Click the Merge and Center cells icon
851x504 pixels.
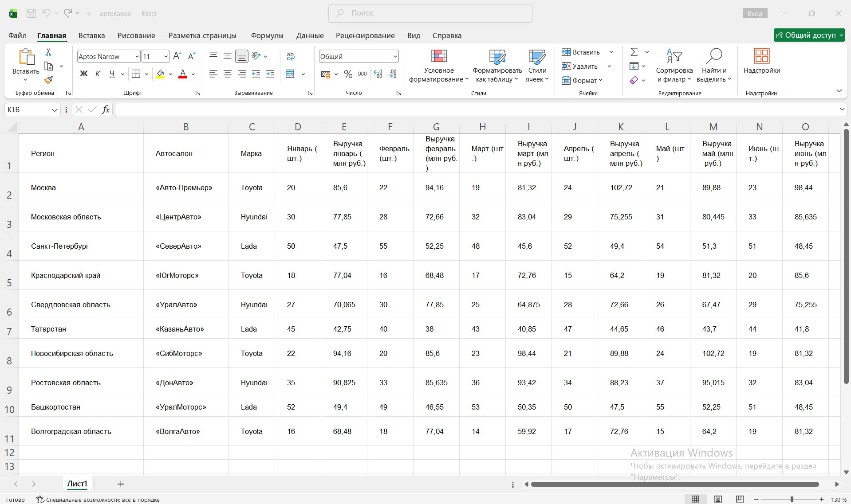[290, 74]
